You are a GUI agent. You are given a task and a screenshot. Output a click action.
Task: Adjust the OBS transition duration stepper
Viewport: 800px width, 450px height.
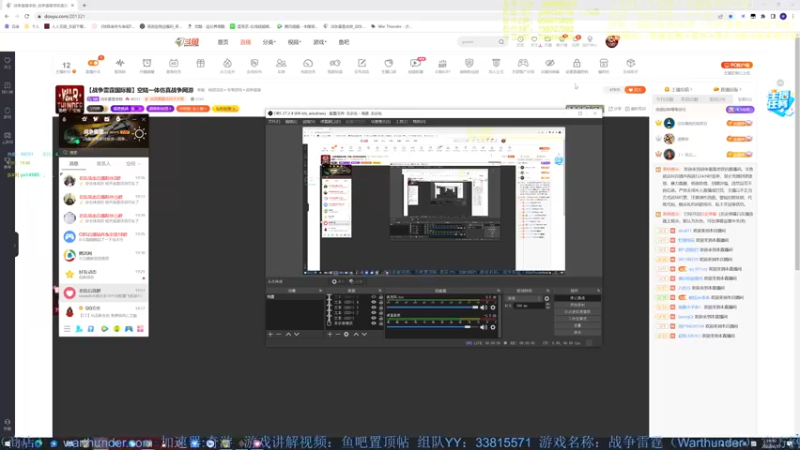(x=548, y=306)
